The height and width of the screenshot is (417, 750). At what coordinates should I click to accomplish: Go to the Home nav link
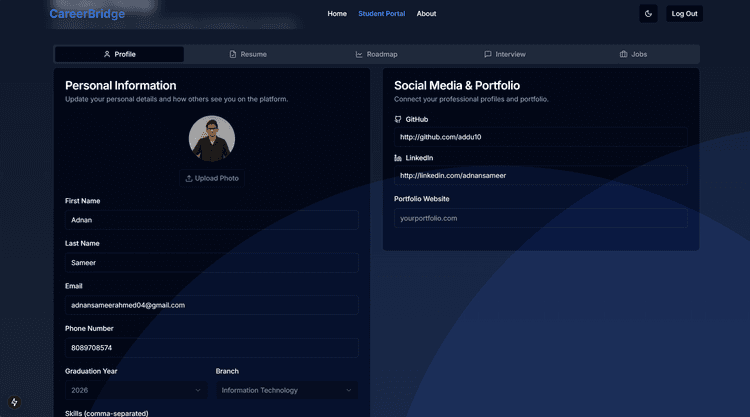pos(337,14)
